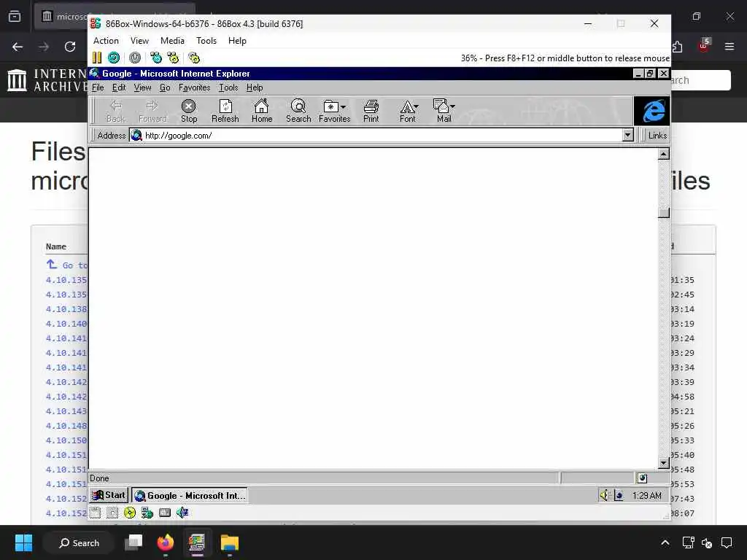This screenshot has width=747, height=560.
Task: Open the 86Box Media menu
Action: [172, 41]
